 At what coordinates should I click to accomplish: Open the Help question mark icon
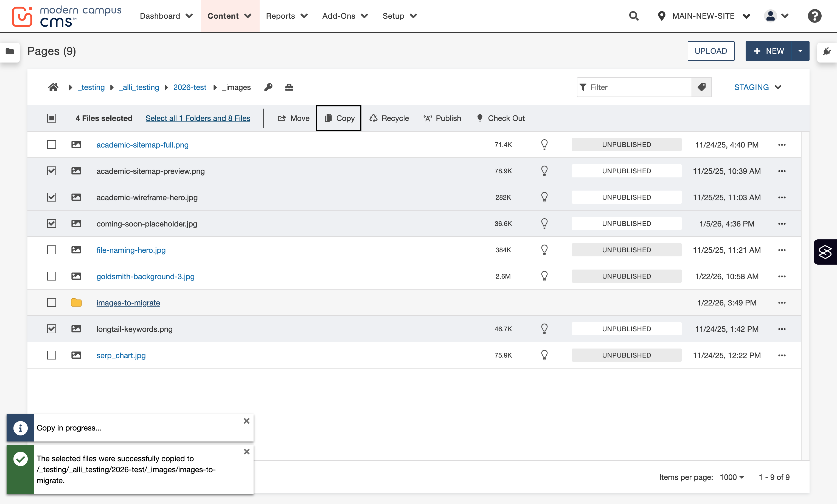(814, 16)
